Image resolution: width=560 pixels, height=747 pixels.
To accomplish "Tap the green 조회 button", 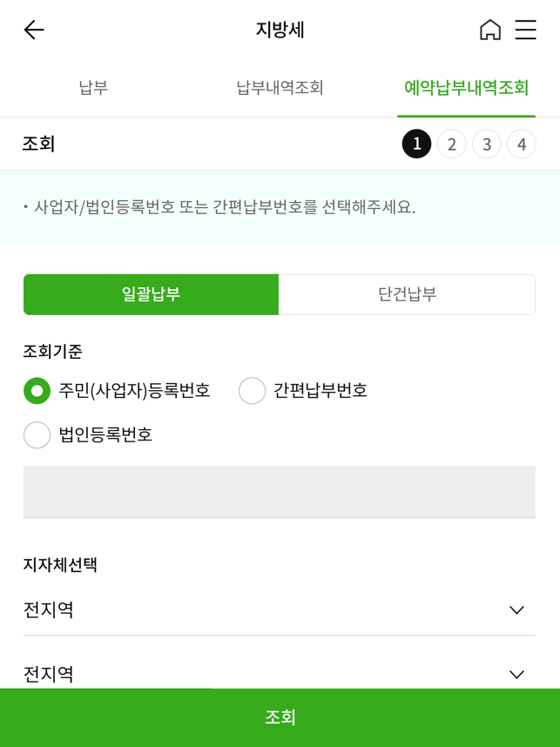I will coord(280,717).
